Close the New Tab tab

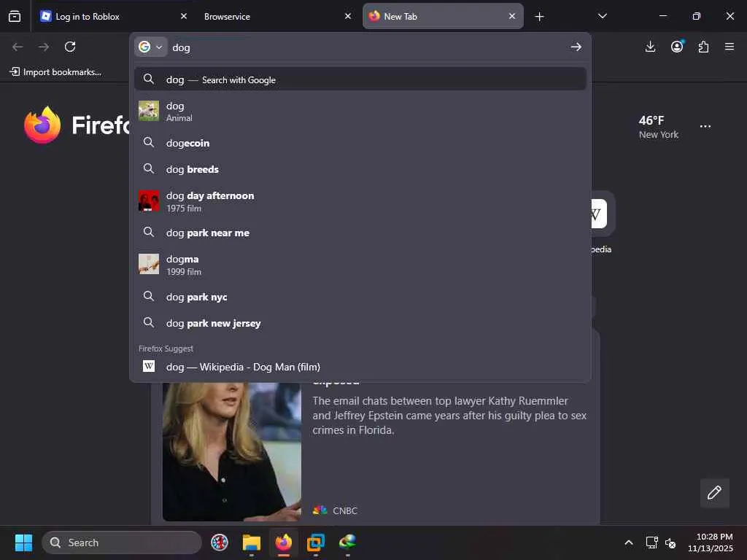click(x=511, y=16)
